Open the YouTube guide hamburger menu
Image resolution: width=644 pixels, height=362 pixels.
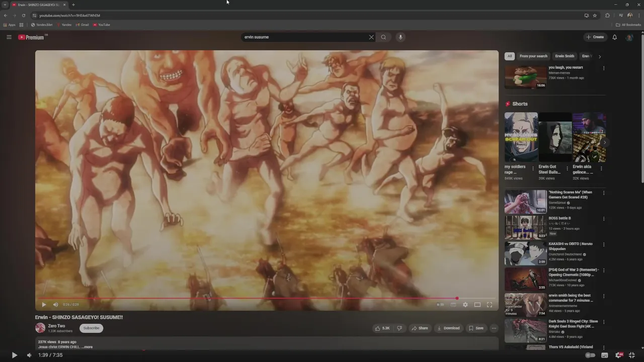pyautogui.click(x=9, y=37)
